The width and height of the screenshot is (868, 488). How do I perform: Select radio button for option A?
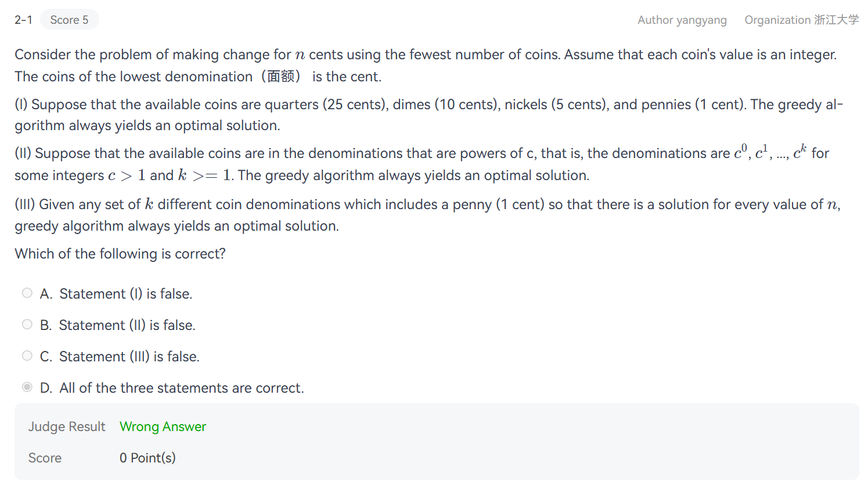(x=27, y=293)
